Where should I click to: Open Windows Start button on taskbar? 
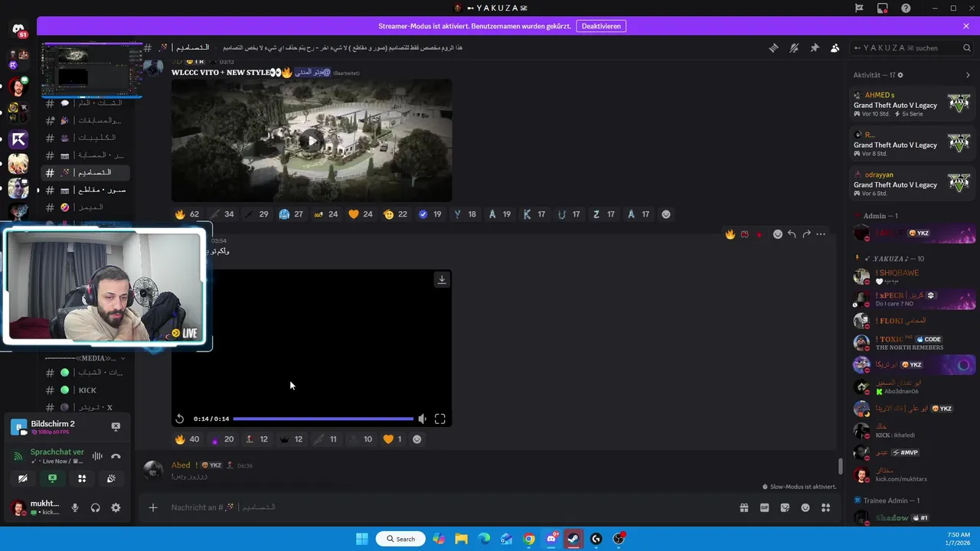[361, 539]
